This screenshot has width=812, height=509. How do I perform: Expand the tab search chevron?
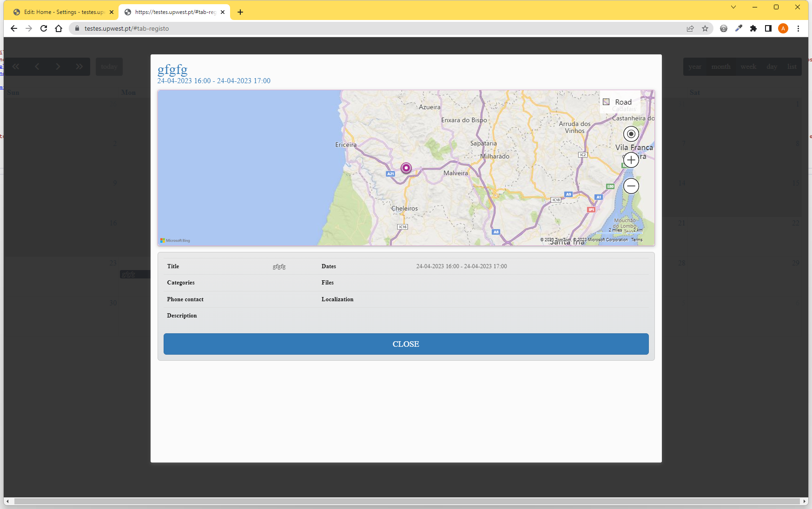click(733, 7)
